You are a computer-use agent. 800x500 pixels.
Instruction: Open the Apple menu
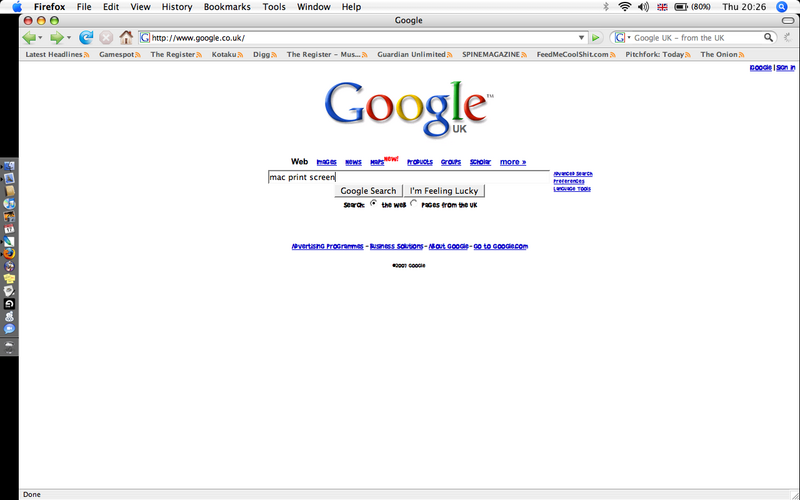[x=17, y=7]
